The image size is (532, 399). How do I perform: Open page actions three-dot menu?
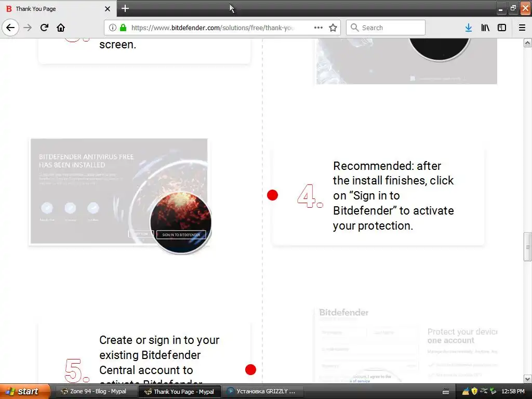(318, 28)
